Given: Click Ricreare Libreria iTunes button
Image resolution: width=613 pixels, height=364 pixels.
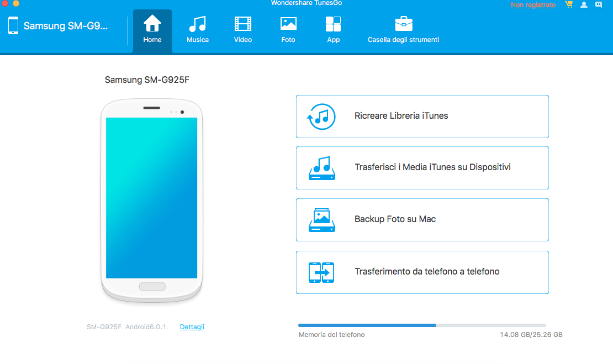Looking at the screenshot, I should (422, 117).
